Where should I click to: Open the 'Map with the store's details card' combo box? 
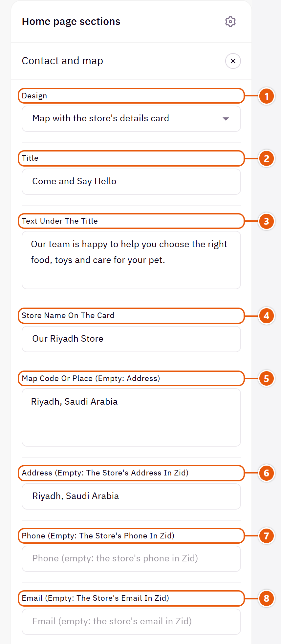click(131, 119)
